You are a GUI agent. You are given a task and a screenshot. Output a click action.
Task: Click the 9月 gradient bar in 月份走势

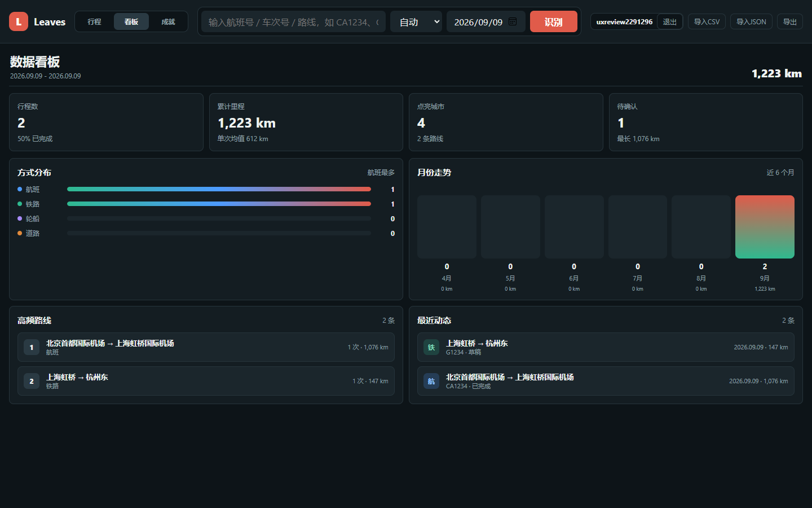[x=765, y=227]
